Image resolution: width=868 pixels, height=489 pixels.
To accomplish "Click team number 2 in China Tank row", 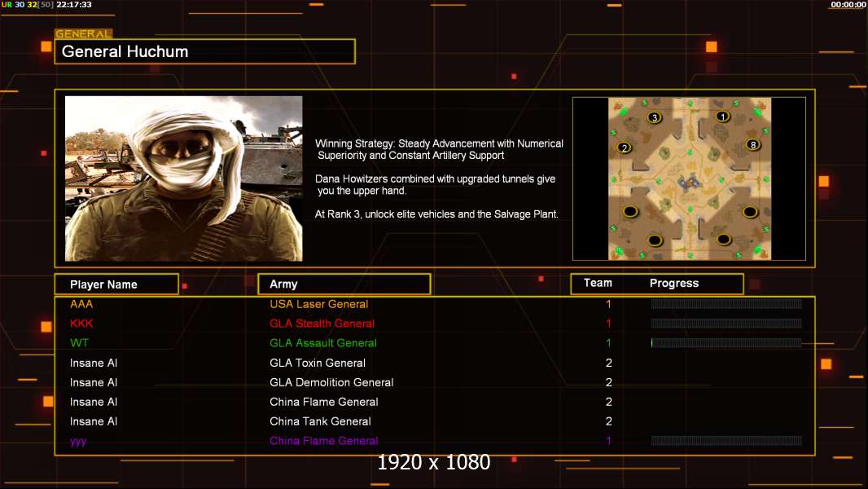I will coord(609,421).
